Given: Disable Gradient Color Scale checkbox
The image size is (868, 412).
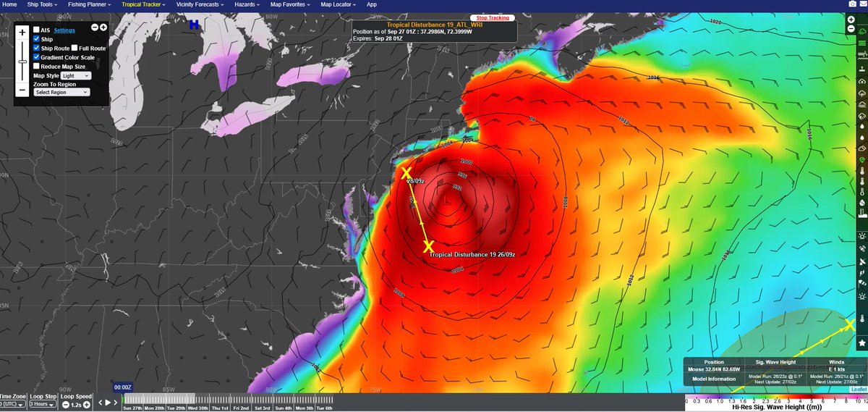Looking at the screenshot, I should [x=37, y=57].
